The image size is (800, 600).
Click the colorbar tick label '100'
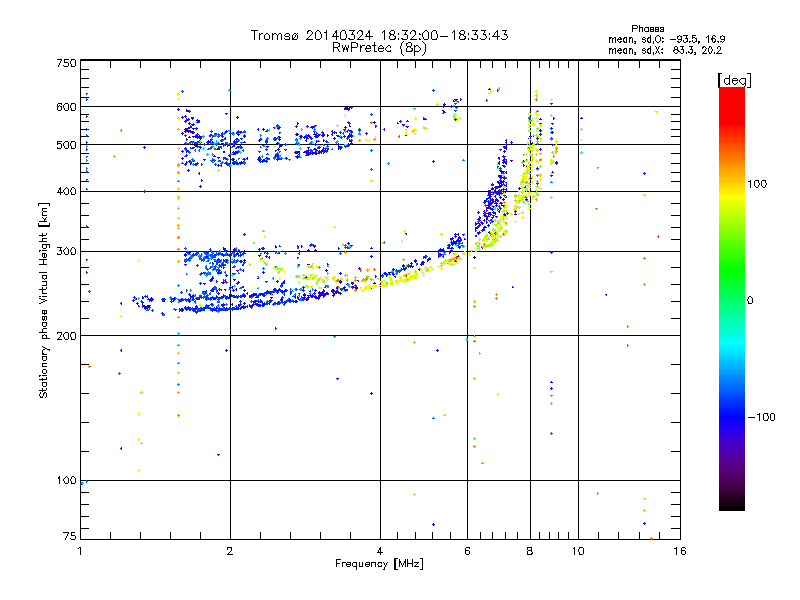757,184
